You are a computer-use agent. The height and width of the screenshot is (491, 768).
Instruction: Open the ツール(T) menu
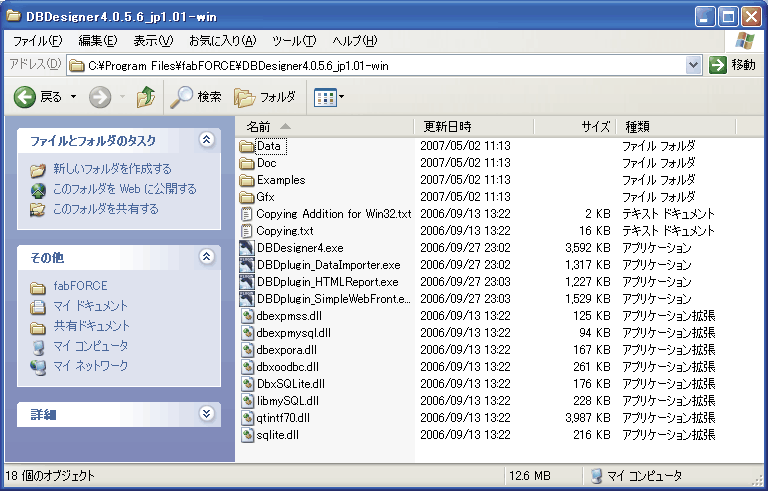click(294, 41)
